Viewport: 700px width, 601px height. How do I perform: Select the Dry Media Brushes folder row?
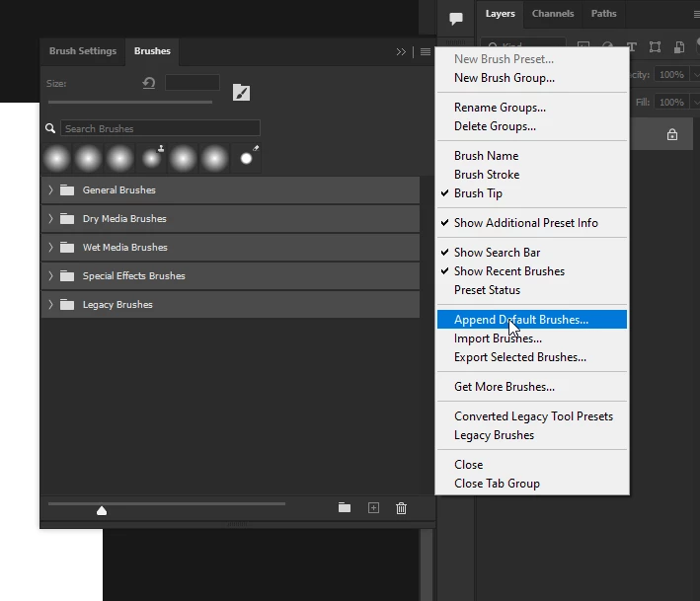pyautogui.click(x=230, y=219)
